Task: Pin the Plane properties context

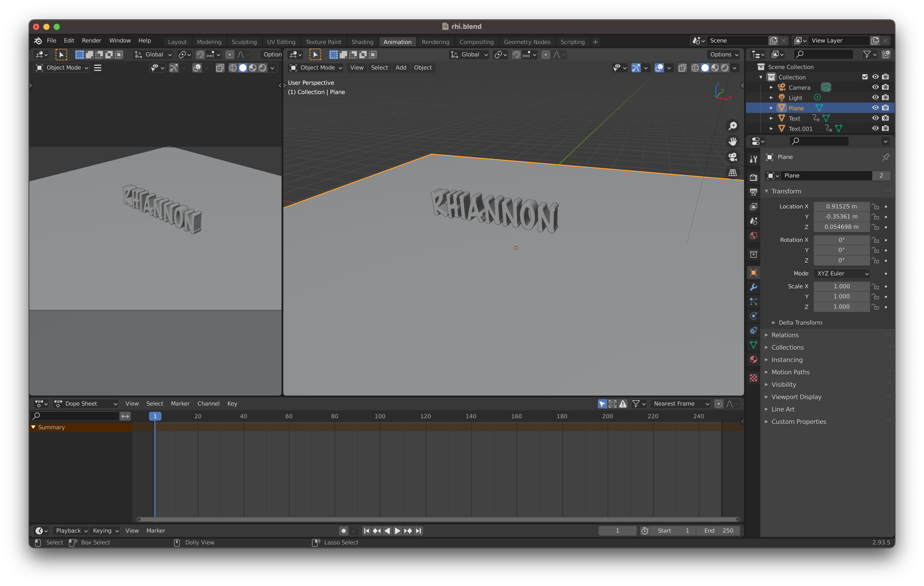Action: click(x=885, y=157)
